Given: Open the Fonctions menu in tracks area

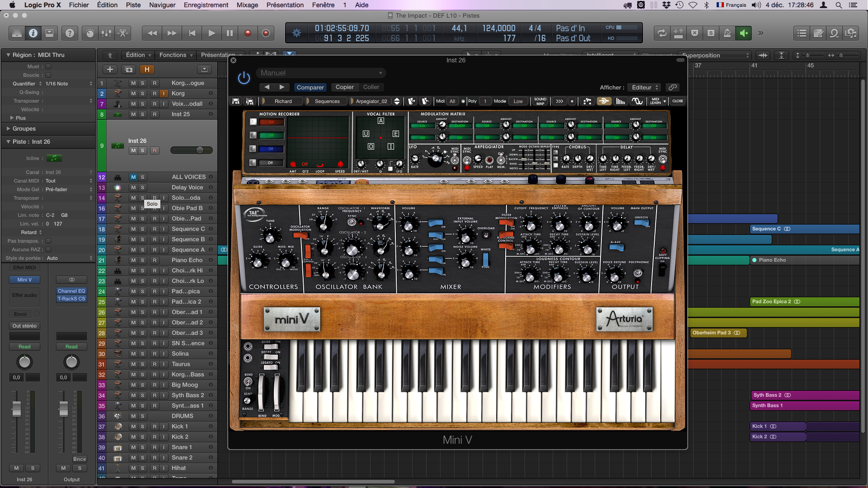Looking at the screenshot, I should point(176,55).
